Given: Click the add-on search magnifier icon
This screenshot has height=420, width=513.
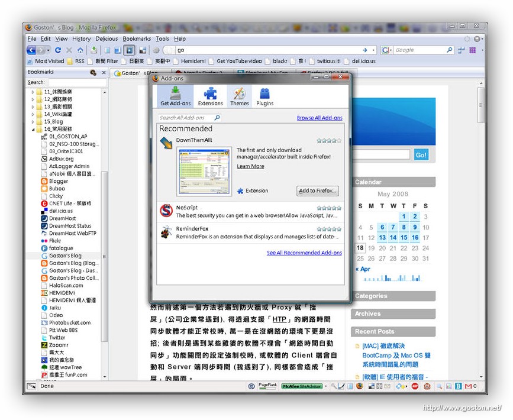Looking at the screenshot, I should pyautogui.click(x=217, y=118).
